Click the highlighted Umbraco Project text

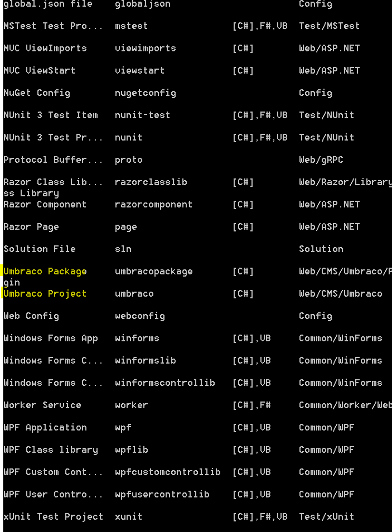45,293
